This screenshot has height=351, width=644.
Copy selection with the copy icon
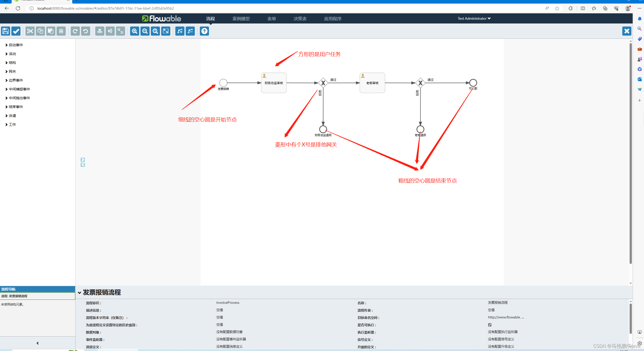(40, 31)
